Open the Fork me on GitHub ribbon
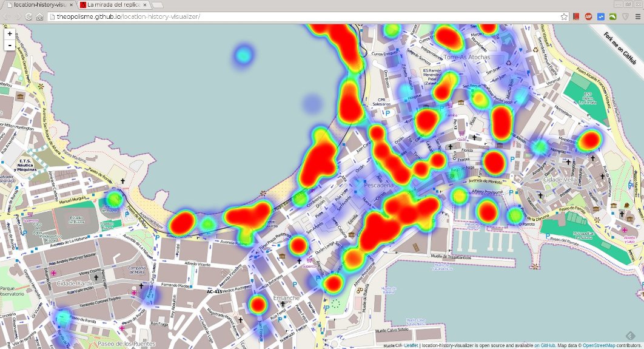644x349 pixels. (620, 48)
